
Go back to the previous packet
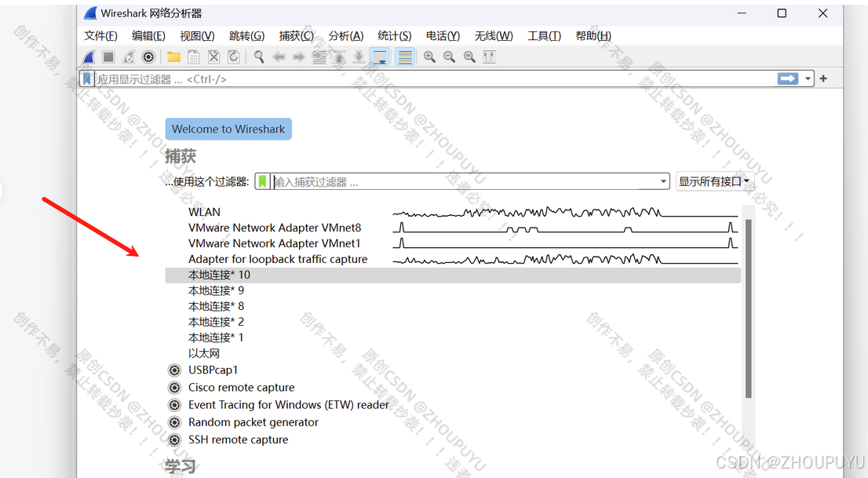pos(279,57)
